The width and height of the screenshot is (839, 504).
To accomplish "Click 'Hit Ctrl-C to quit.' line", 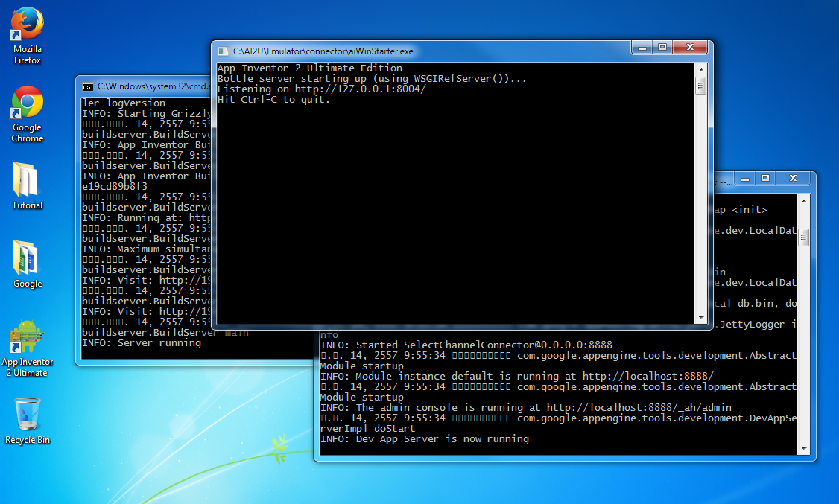I will [273, 100].
